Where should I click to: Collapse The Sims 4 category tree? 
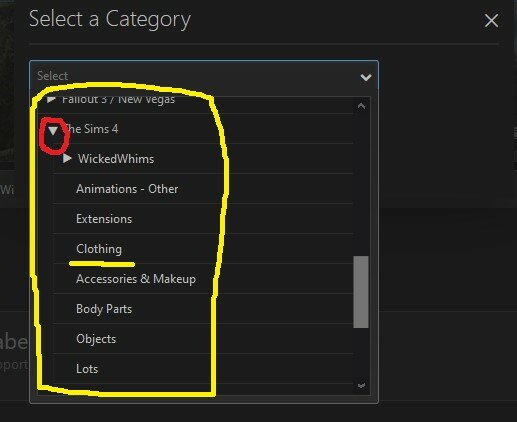[x=53, y=130]
